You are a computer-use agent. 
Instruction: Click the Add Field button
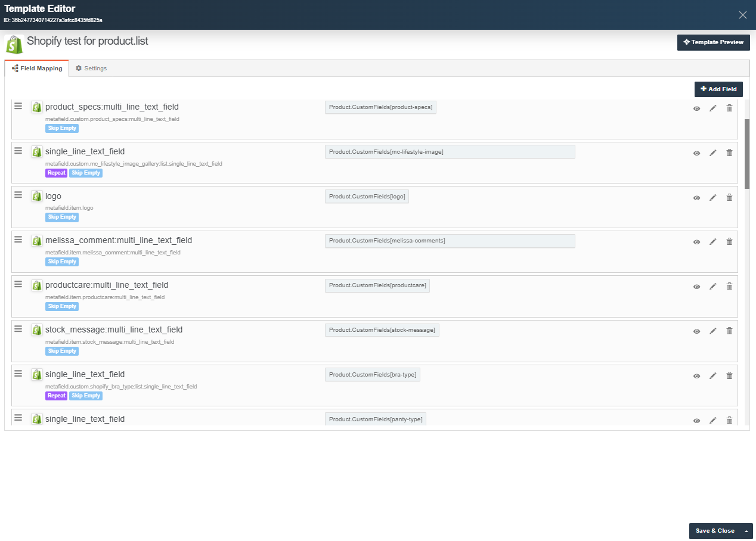click(718, 89)
